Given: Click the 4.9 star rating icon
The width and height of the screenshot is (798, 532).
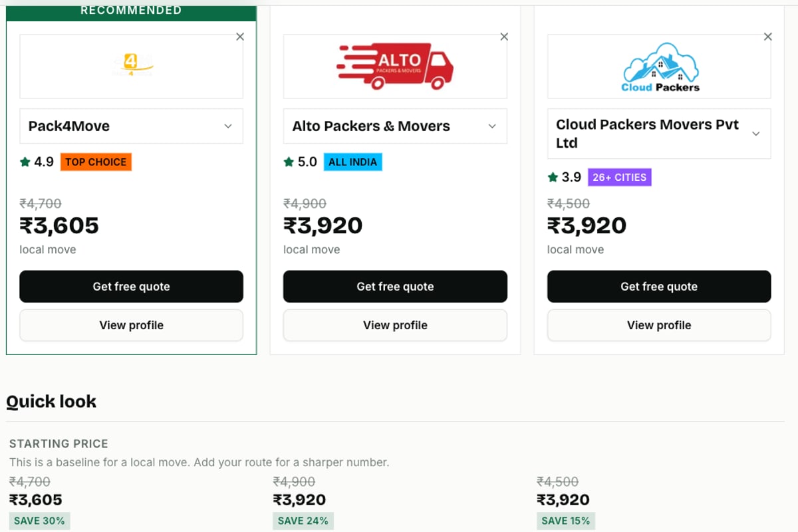Looking at the screenshot, I should tap(25, 162).
